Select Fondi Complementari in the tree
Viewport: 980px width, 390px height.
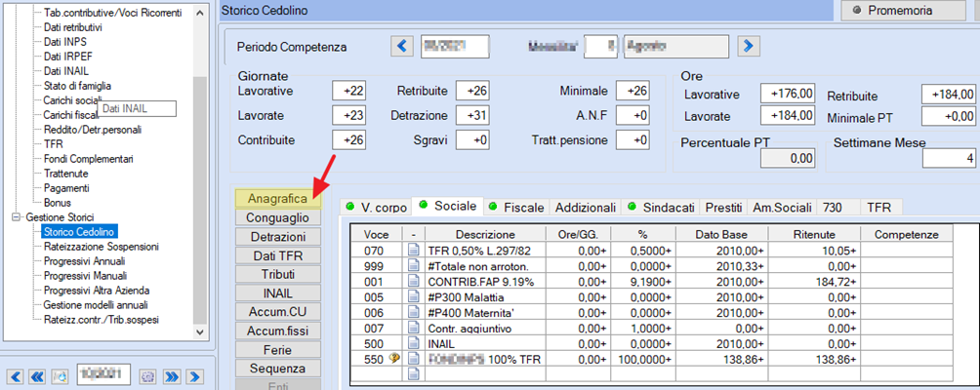88,159
